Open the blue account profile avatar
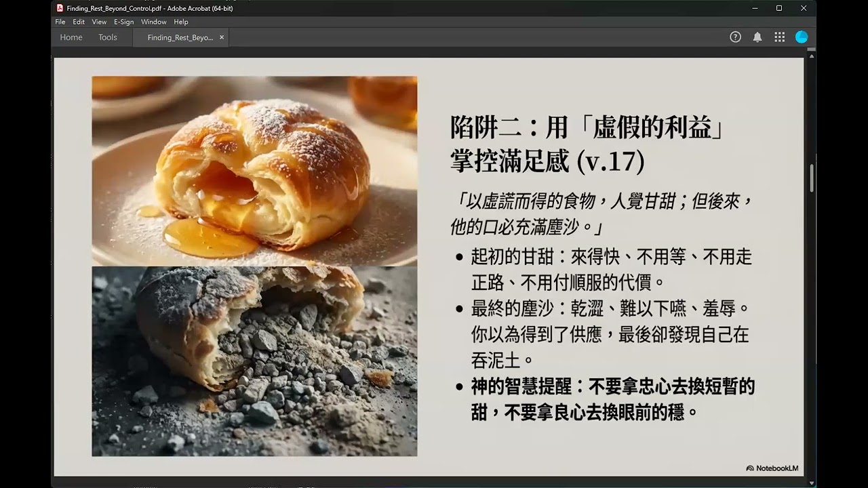Screen dimensions: 868x488 802,37
